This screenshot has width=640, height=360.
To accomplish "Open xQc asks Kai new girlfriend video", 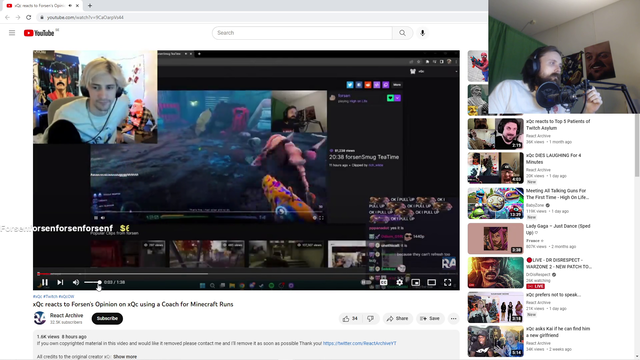I will point(496,341).
